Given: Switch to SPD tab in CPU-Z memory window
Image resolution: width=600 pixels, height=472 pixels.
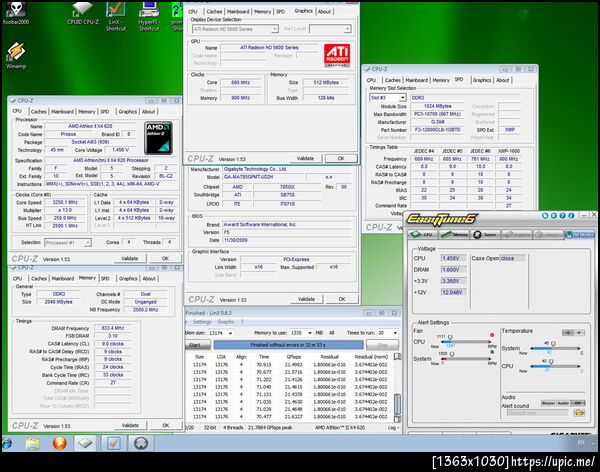Looking at the screenshot, I should pos(105,279).
